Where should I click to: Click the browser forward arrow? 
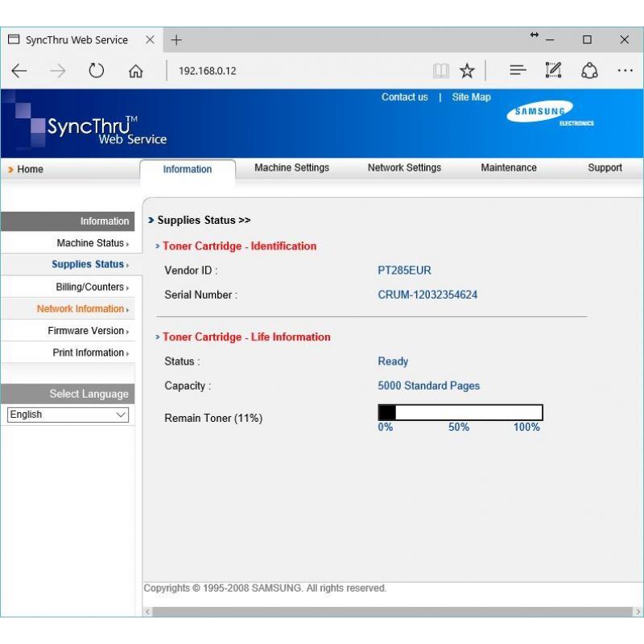57,71
